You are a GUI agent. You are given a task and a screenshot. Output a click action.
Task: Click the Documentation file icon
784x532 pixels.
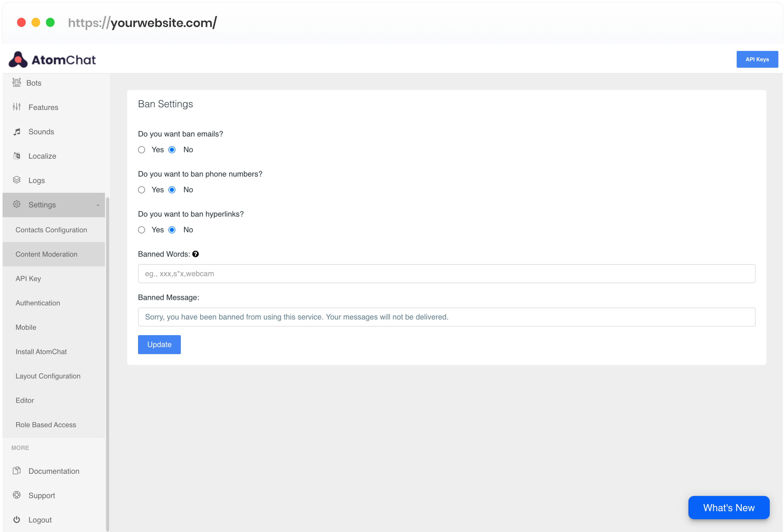17,471
